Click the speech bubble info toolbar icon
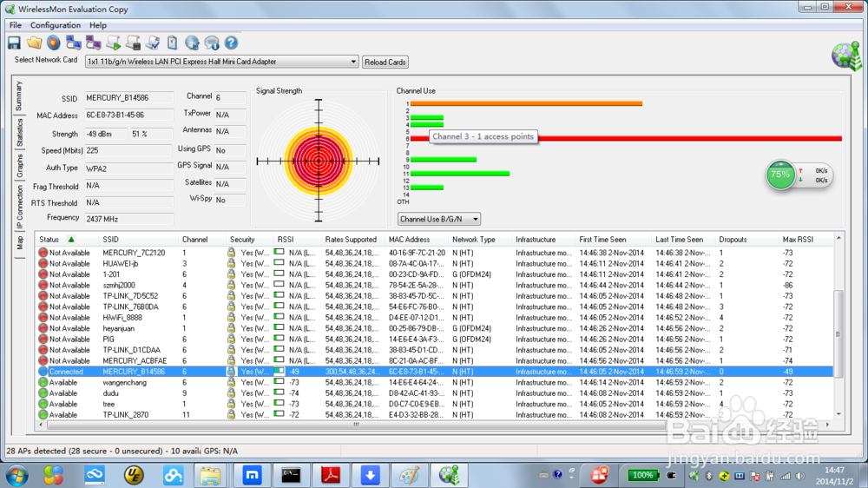Viewport: 868px width, 488px height. click(x=212, y=43)
